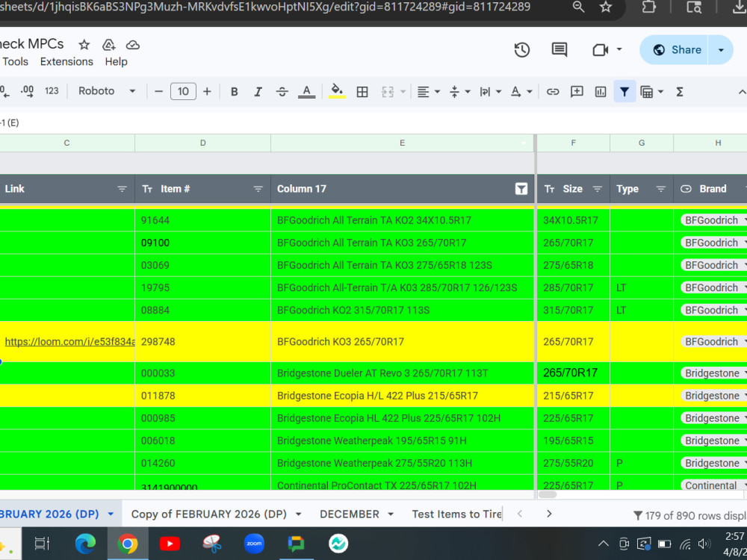Open the borders tool

362,91
